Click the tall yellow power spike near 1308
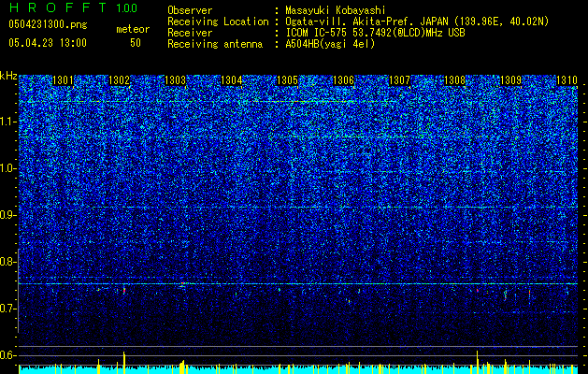Image resolution: width=588 pixels, height=374 pixels. tap(478, 362)
